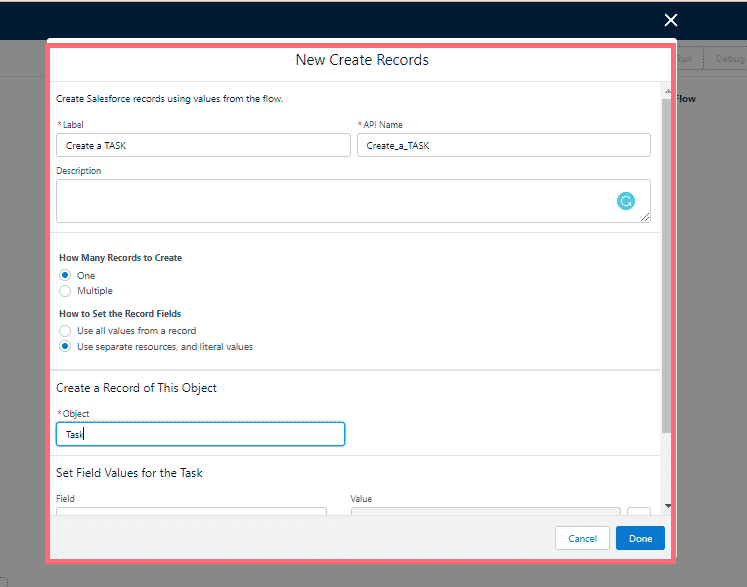
Task: Click the Value resource combo box
Action: click(x=485, y=513)
